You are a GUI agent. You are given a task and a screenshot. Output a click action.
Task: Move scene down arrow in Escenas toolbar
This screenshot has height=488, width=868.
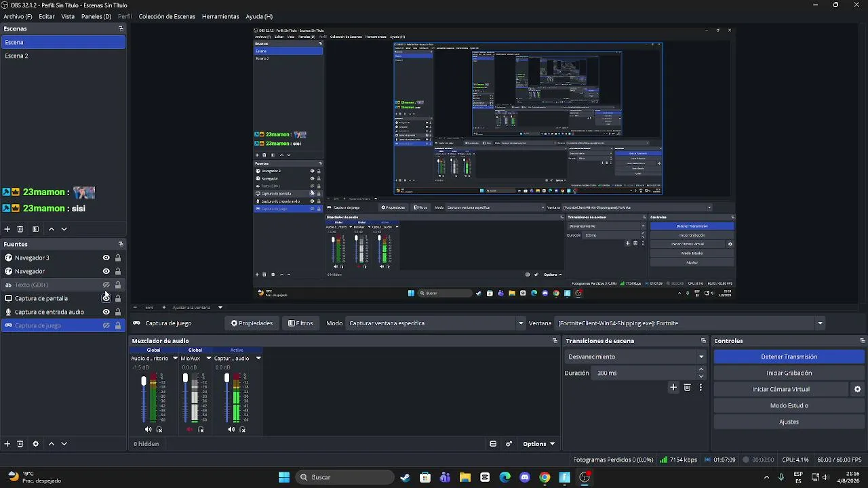click(x=64, y=229)
